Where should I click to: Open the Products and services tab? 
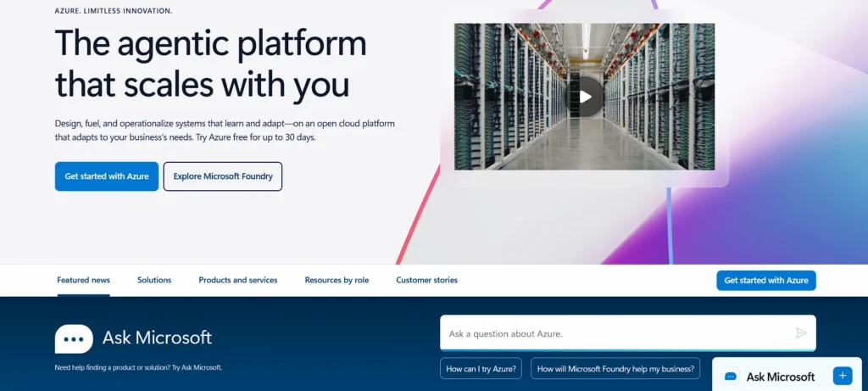click(238, 280)
